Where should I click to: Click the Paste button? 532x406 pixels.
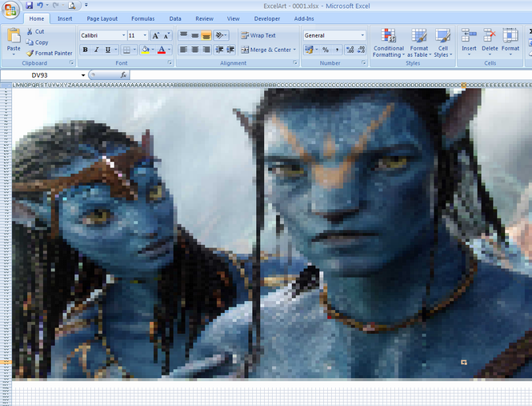(x=14, y=42)
